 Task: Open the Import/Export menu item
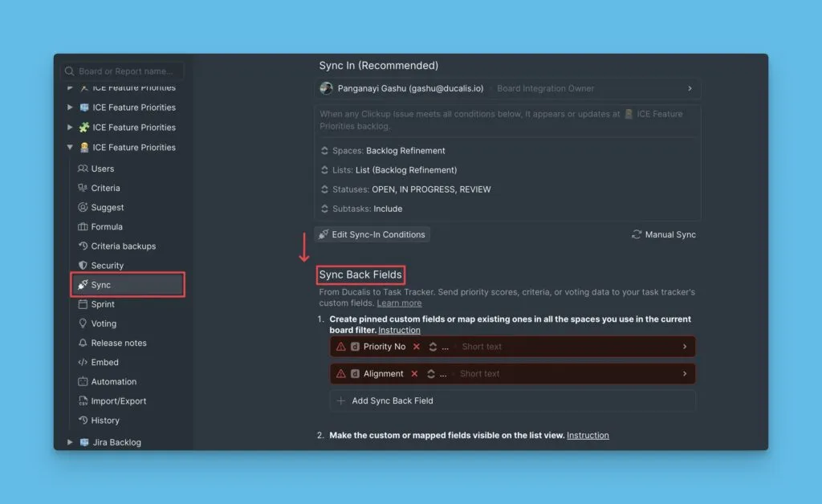point(118,401)
